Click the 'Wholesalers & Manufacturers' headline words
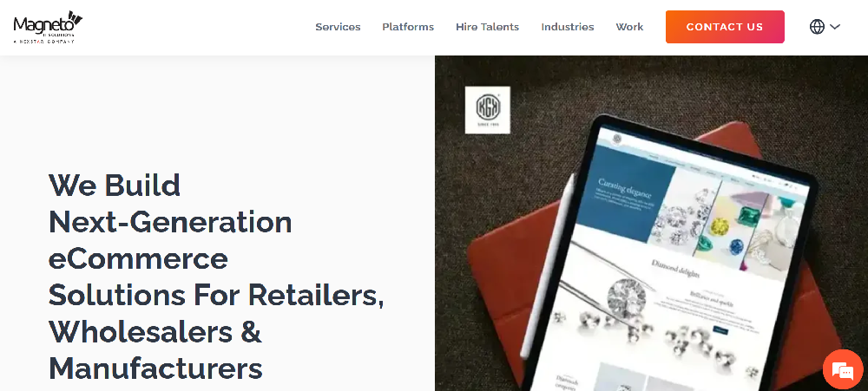The image size is (868, 391). [x=155, y=349]
